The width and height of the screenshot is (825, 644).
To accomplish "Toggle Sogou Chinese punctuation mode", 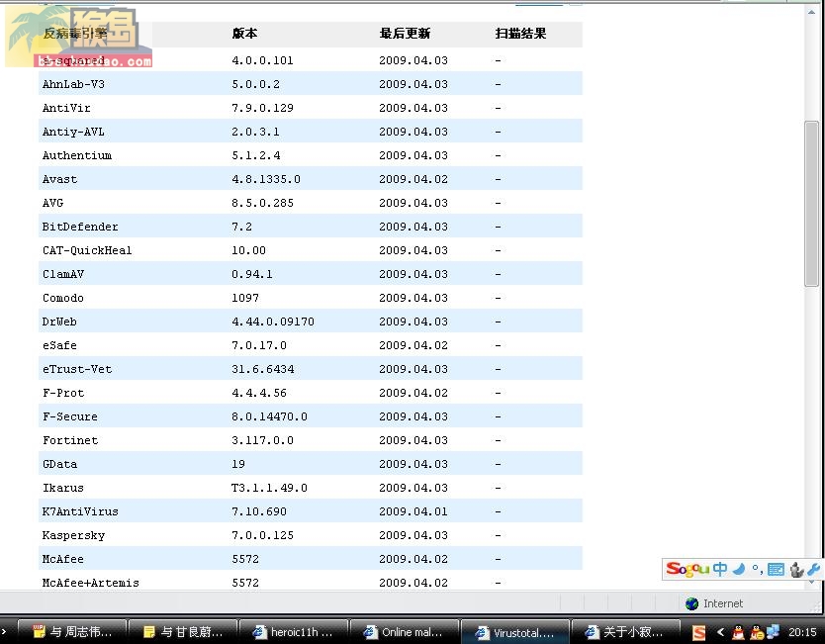I will [x=757, y=569].
